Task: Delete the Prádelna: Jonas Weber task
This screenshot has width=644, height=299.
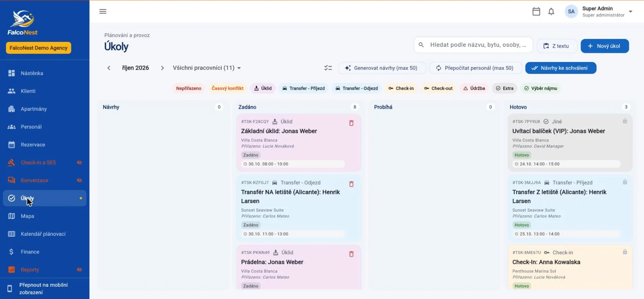Action: [351, 254]
